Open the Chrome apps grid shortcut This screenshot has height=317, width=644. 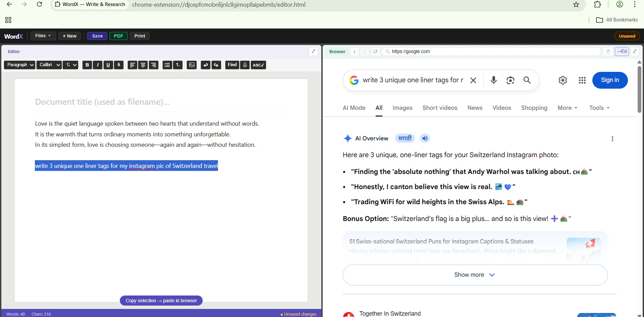[8, 20]
